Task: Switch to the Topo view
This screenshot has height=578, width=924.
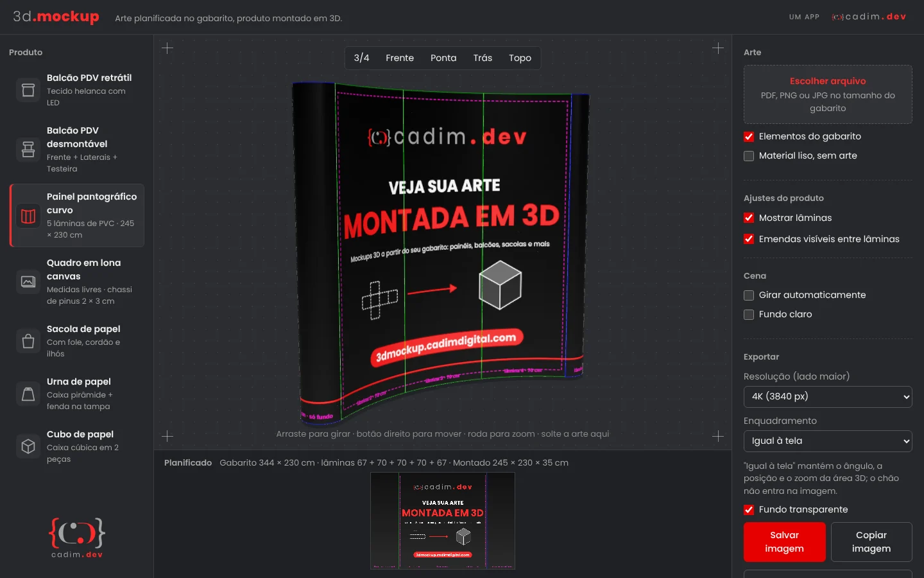Action: [x=520, y=58]
